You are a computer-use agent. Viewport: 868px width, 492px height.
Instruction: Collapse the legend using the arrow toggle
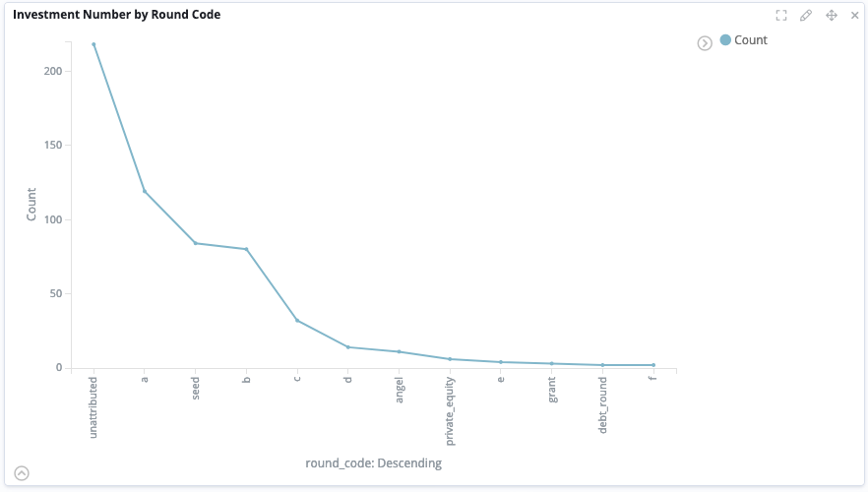pos(705,43)
